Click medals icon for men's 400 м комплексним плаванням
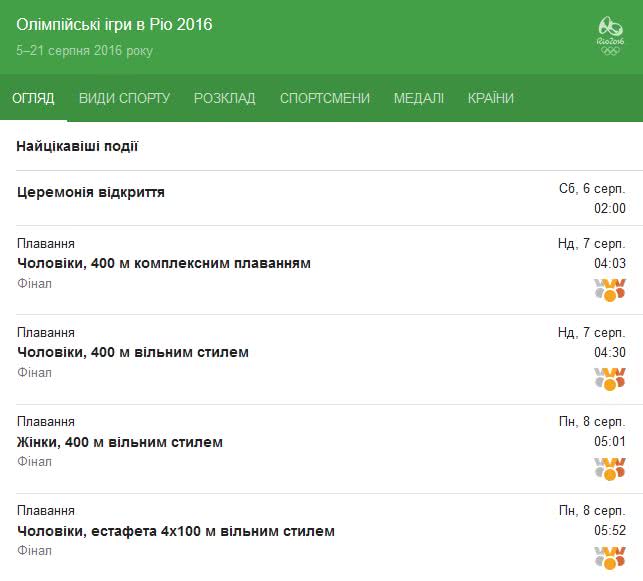Viewport: 643px width, 581px height. tap(610, 290)
